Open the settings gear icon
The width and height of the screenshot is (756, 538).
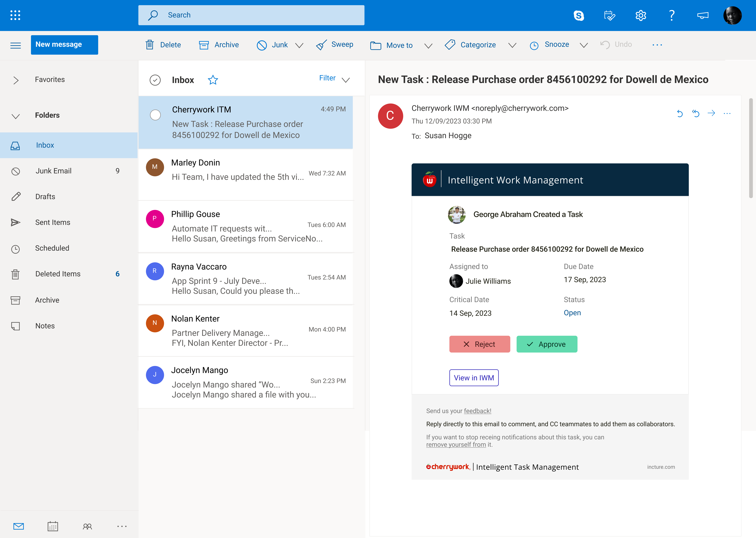[640, 15]
